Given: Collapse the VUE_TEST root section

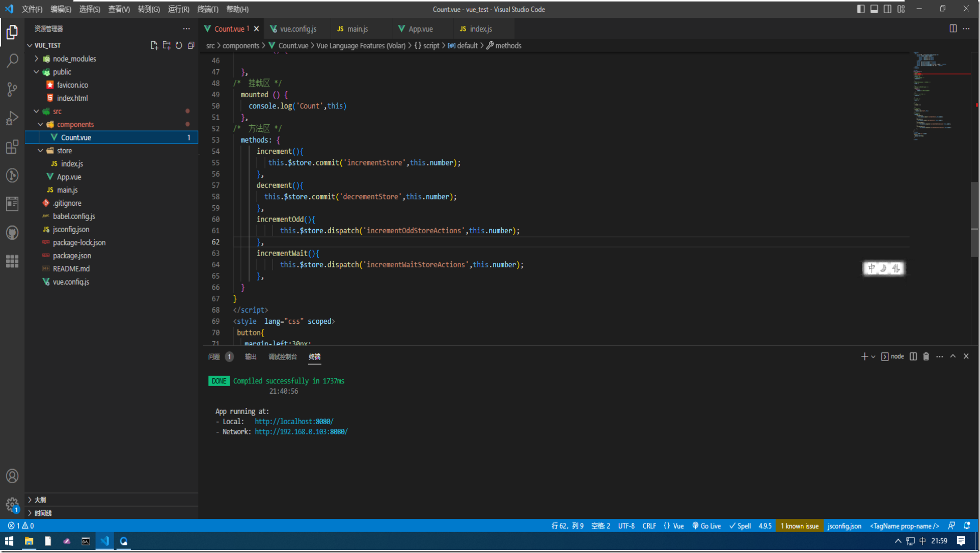Looking at the screenshot, I should (x=30, y=45).
